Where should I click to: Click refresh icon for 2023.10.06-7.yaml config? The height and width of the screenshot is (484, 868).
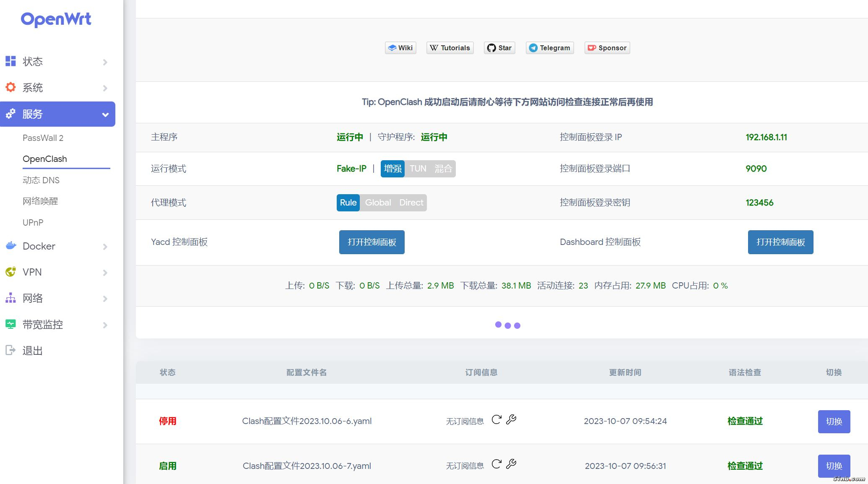[496, 464]
